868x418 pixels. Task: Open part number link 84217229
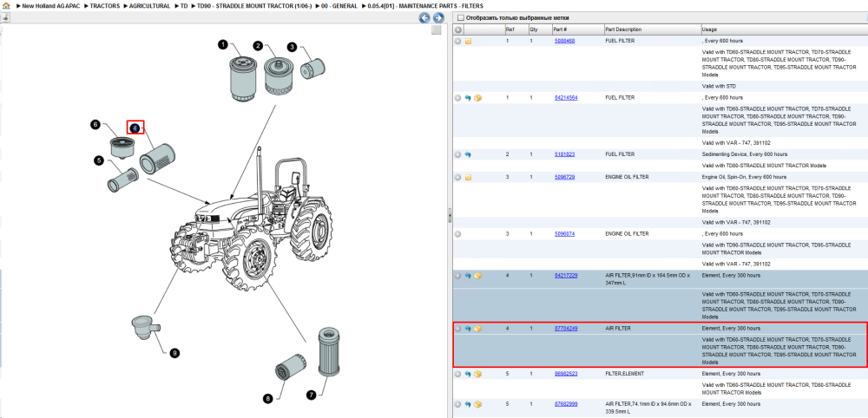point(566,276)
